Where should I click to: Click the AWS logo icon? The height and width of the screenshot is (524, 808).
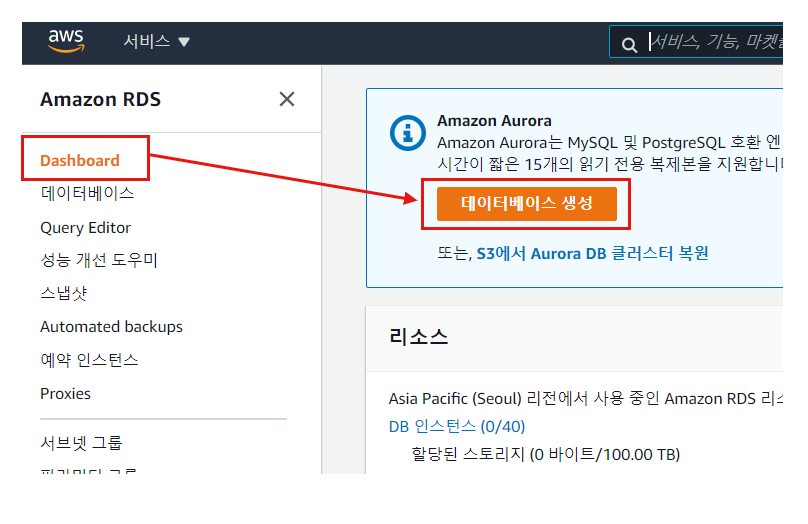66,41
